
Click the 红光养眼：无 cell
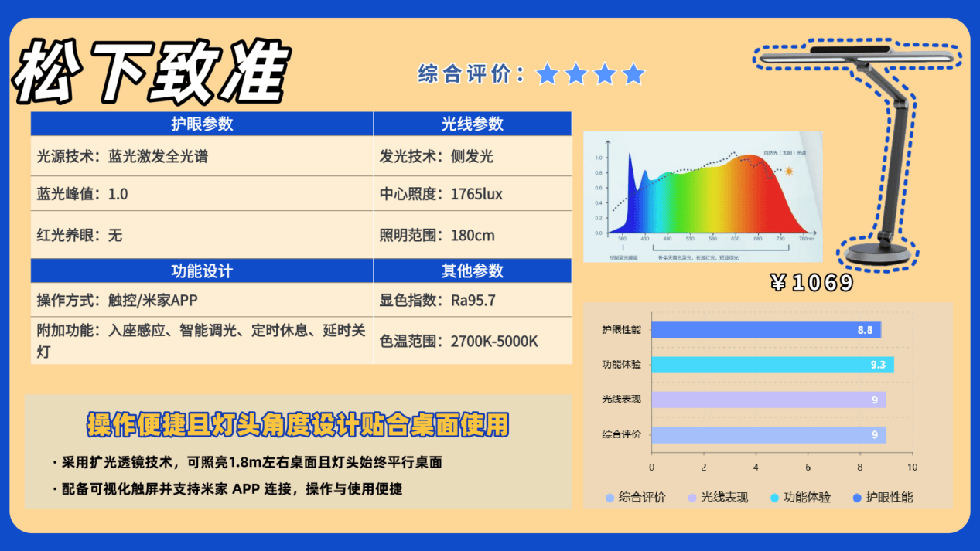pos(202,235)
